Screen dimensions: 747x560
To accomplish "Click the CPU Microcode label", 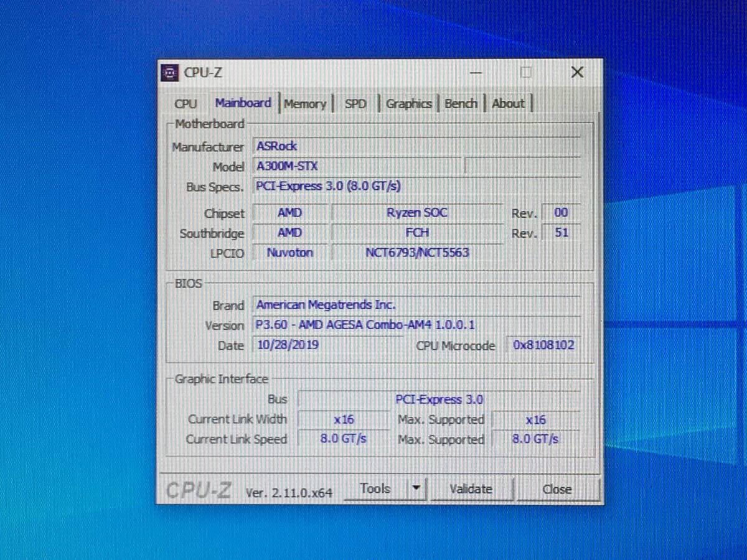I will tap(456, 346).
